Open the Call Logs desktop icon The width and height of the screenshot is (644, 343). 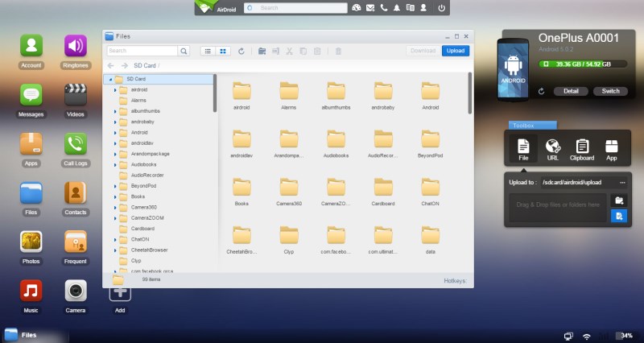(x=76, y=143)
